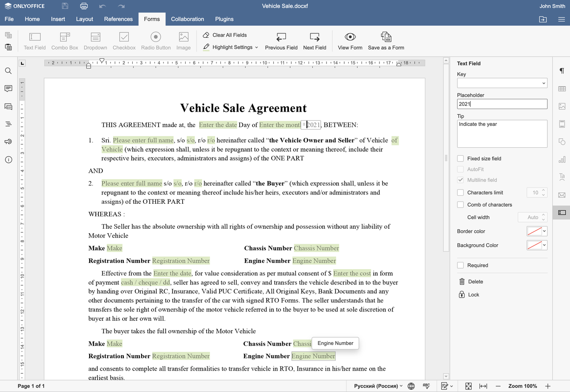Click the print icon in title bar
Image resolution: width=570 pixels, height=392 pixels.
84,6
